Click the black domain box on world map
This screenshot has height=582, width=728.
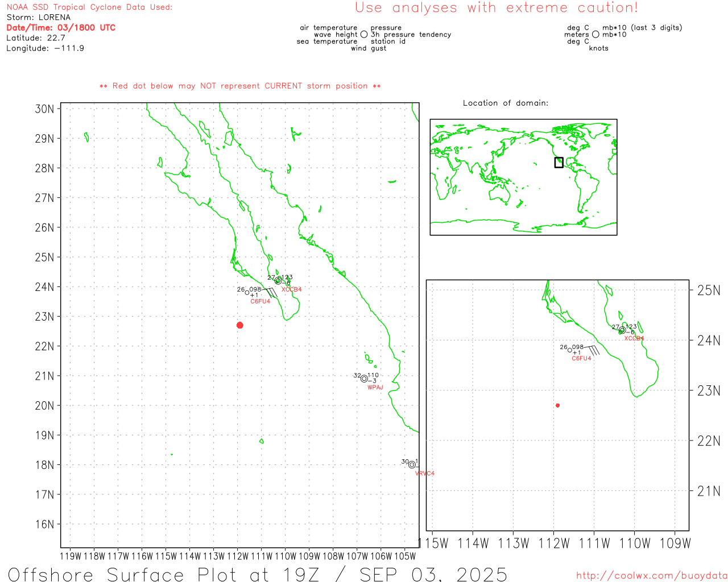[x=559, y=163]
